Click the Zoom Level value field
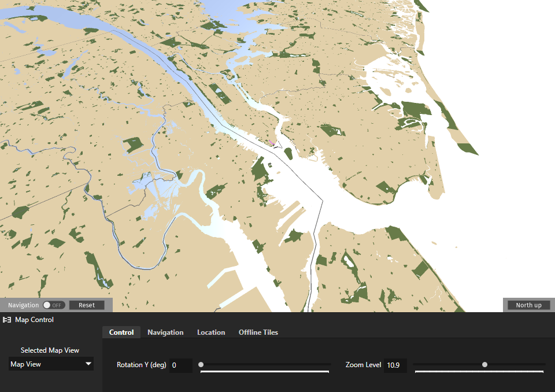555x392 pixels. tap(395, 365)
